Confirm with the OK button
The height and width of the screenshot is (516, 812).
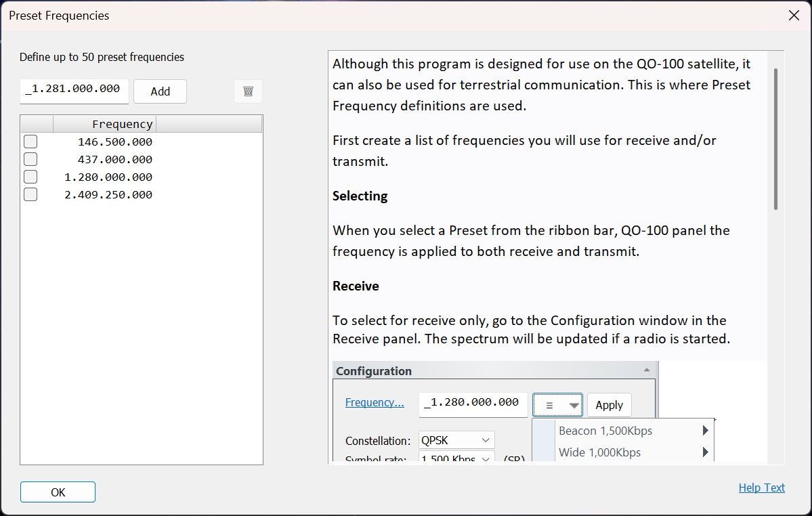(x=58, y=492)
